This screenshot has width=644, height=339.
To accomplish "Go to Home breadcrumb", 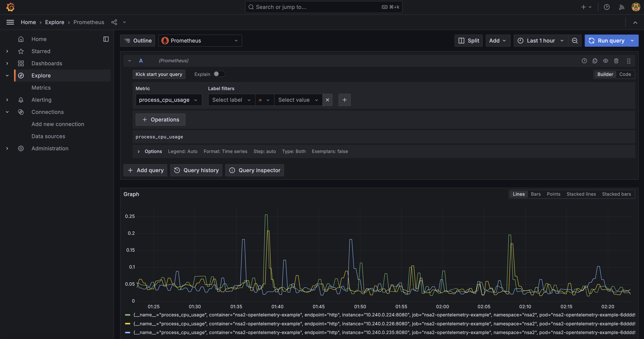I will [x=28, y=22].
